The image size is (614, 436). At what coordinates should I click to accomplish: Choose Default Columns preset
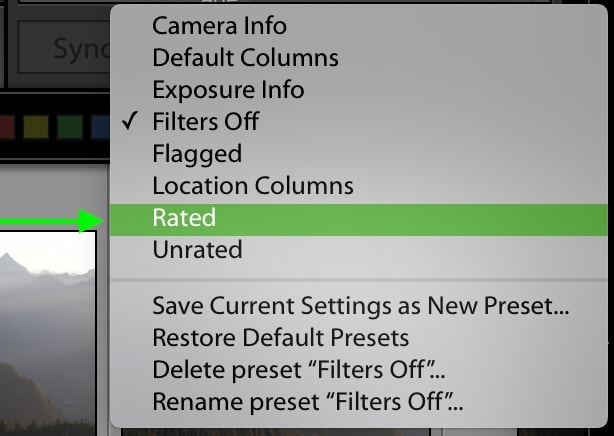coord(245,57)
